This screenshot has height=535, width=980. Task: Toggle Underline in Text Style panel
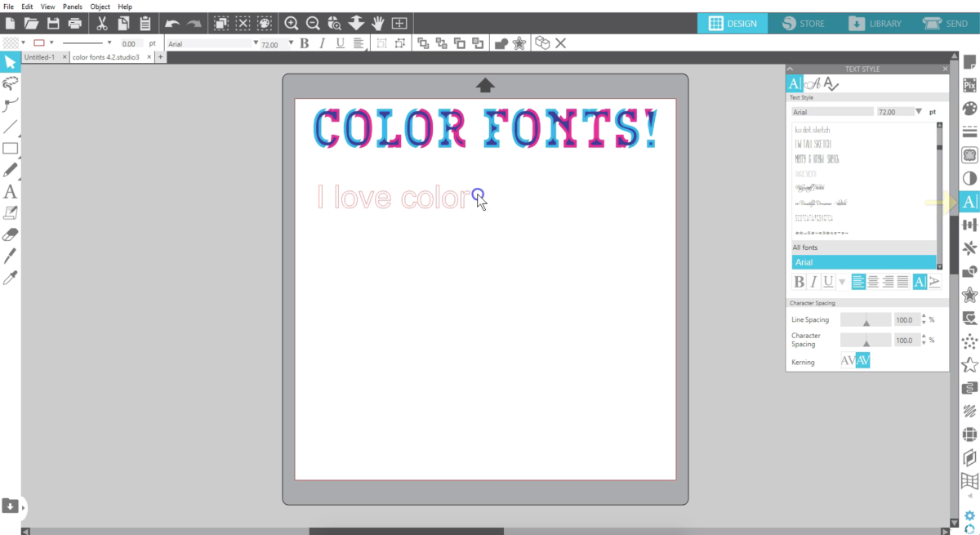828,282
